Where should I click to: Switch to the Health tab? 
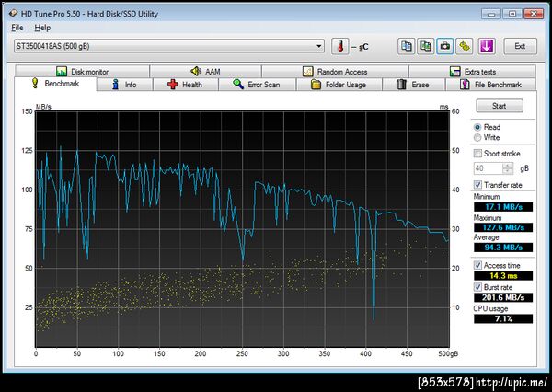[x=186, y=85]
